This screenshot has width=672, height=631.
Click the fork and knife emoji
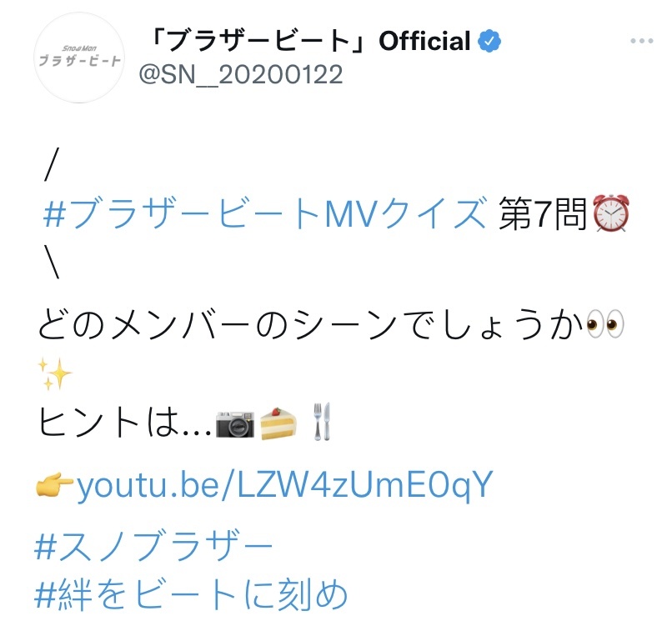[x=323, y=422]
